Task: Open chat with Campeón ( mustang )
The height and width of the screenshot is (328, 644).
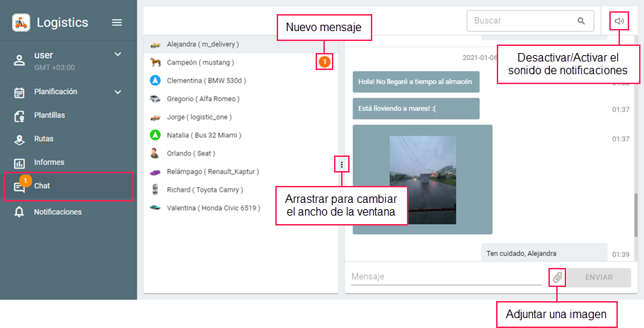Action: click(241, 62)
